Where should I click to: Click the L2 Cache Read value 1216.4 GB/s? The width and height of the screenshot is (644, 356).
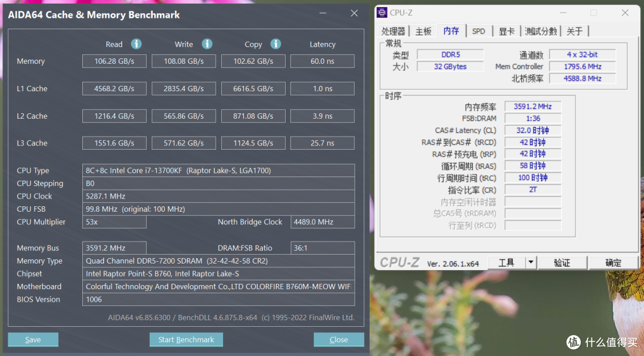(114, 116)
